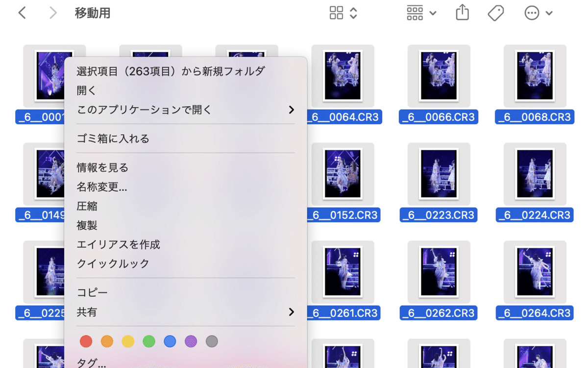This screenshot has height=368, width=588.
Task: Go back with the left chevron
Action: 22,13
